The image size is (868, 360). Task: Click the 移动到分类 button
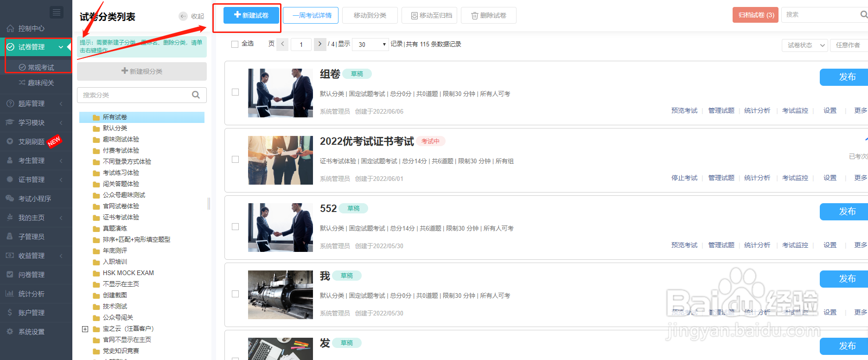370,15
